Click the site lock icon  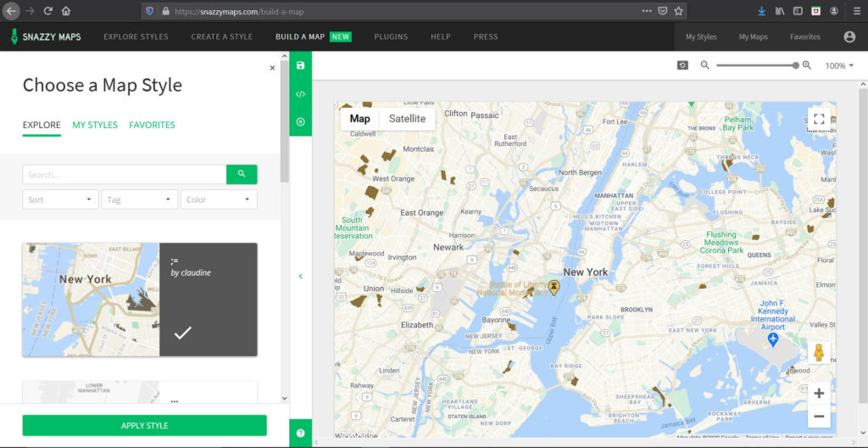(165, 10)
